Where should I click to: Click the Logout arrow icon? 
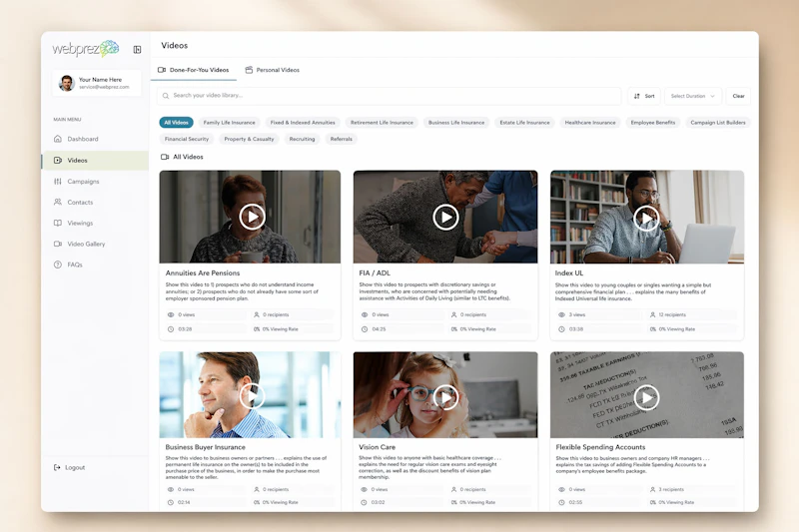click(57, 467)
